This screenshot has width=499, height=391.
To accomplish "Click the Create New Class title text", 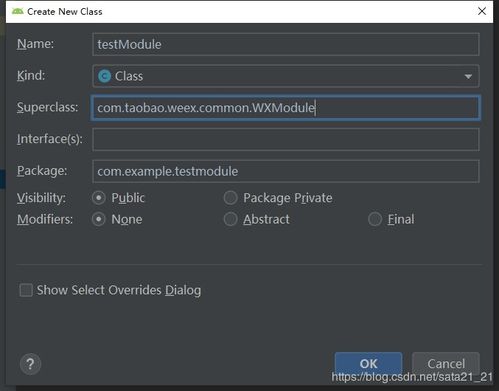I will point(65,12).
